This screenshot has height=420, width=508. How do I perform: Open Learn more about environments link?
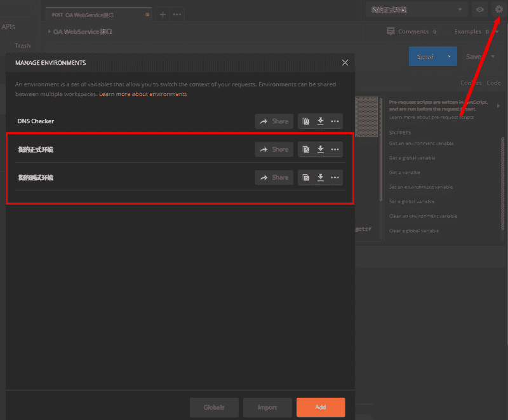tap(143, 94)
